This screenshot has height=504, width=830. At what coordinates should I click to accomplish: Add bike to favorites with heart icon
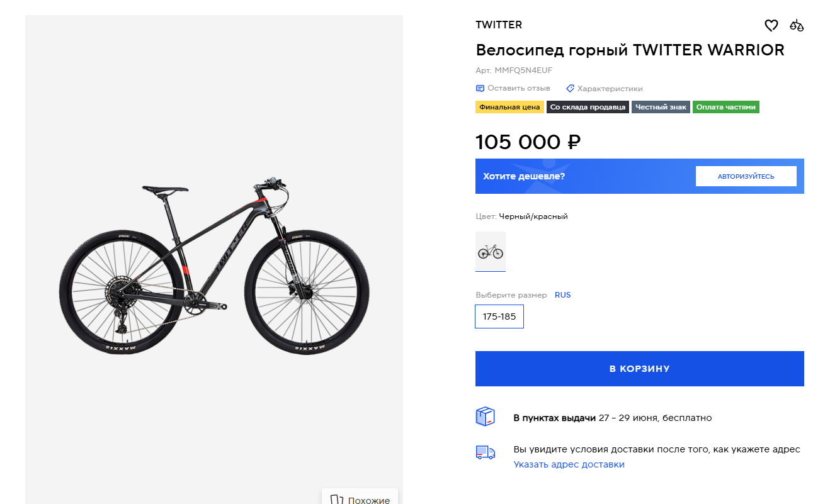[x=771, y=26]
